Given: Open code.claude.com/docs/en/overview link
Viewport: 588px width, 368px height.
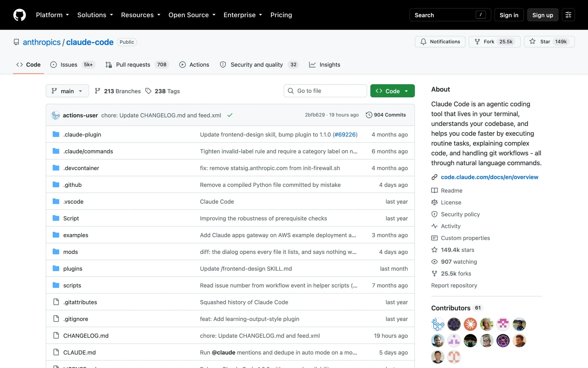Looking at the screenshot, I should [x=490, y=177].
